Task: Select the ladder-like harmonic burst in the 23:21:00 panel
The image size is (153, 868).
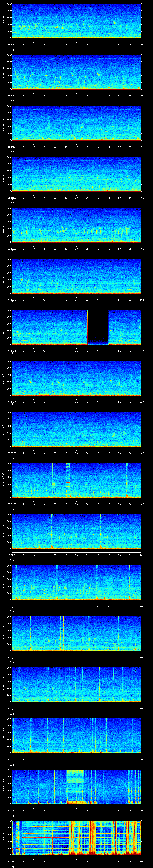Action: click(x=68, y=479)
